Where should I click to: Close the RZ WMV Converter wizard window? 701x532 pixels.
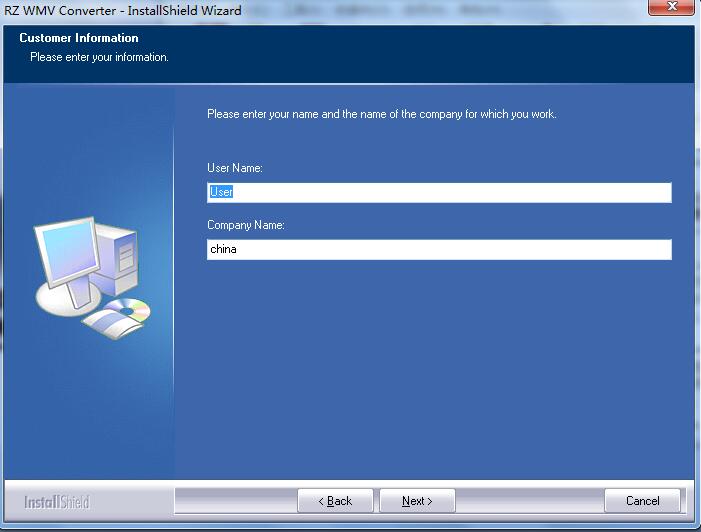671,7
